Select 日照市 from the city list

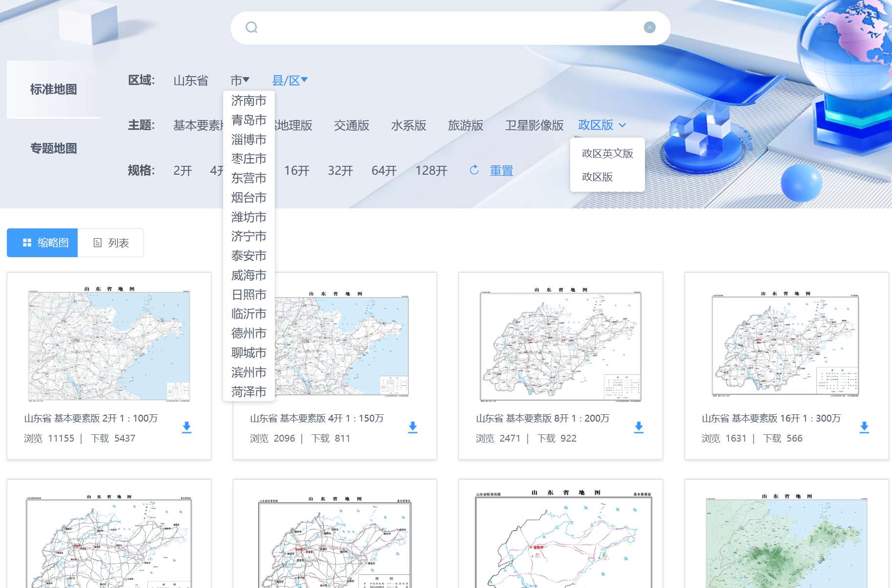pos(249,295)
